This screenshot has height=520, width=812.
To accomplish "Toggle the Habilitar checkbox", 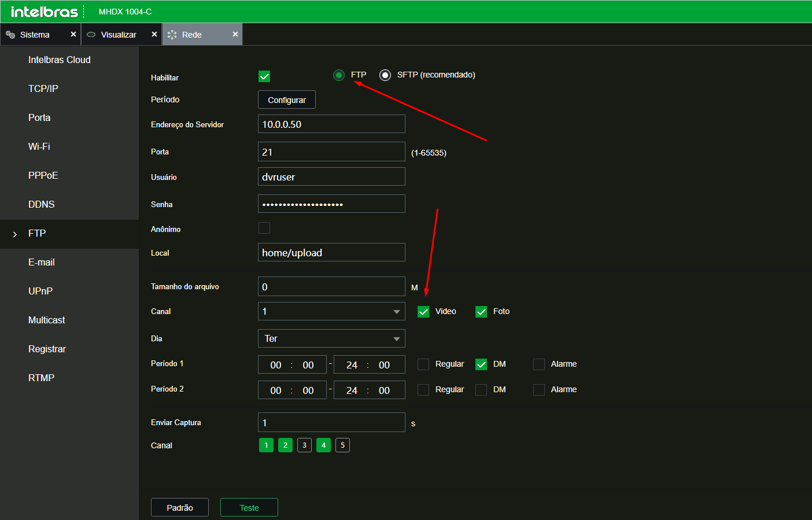I will 264,76.
